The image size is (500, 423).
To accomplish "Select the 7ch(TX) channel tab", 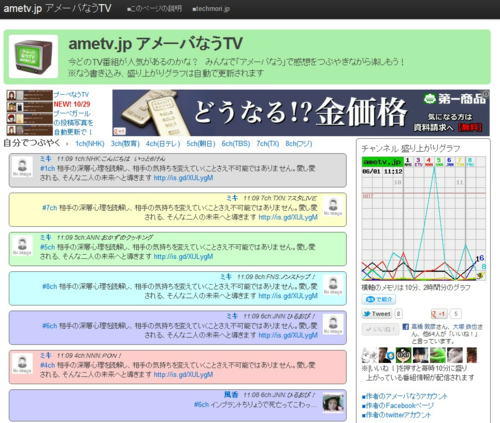I will tap(268, 144).
